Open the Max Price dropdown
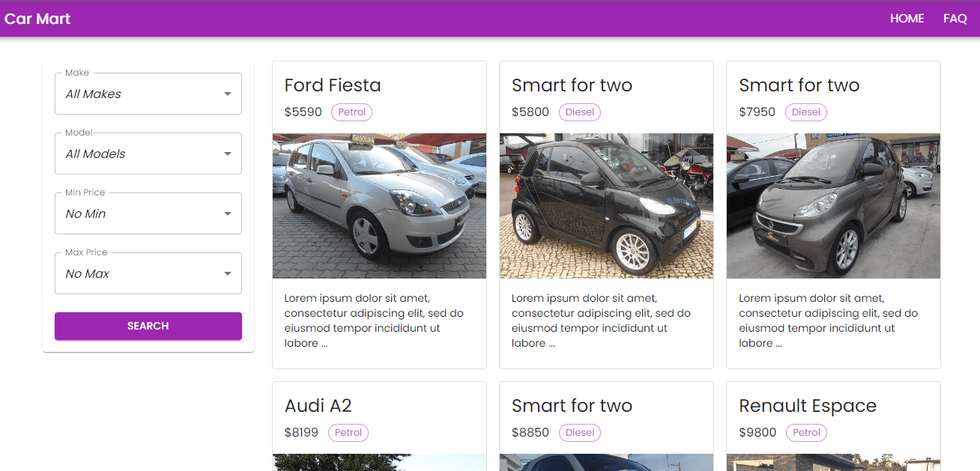 (x=148, y=273)
